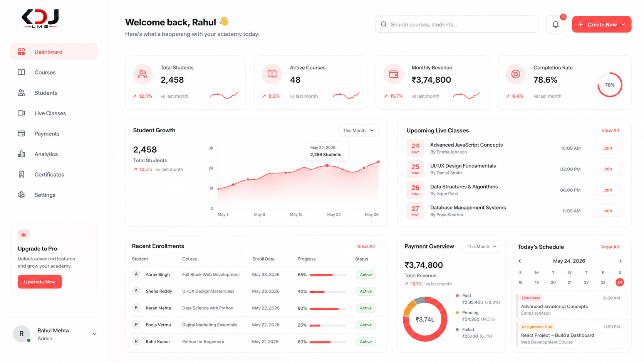Open the Assignment Due React Project entry
Screen dimensions: 644x362
coord(571,334)
